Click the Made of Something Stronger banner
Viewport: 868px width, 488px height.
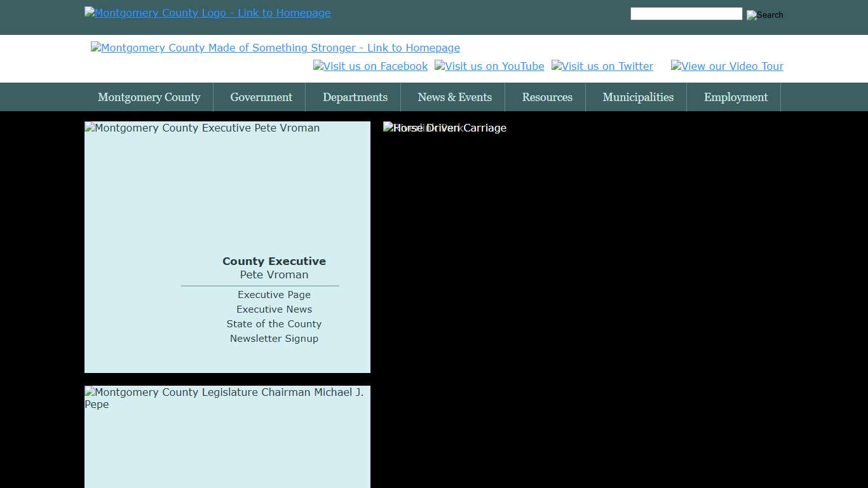275,48
